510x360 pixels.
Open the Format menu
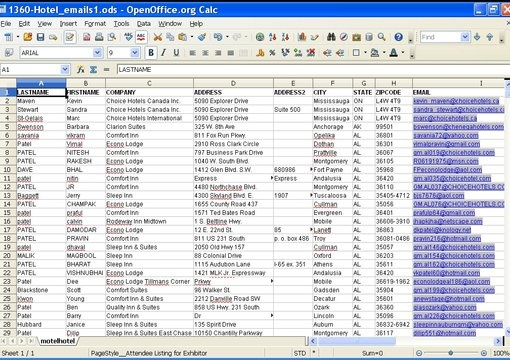(x=95, y=24)
